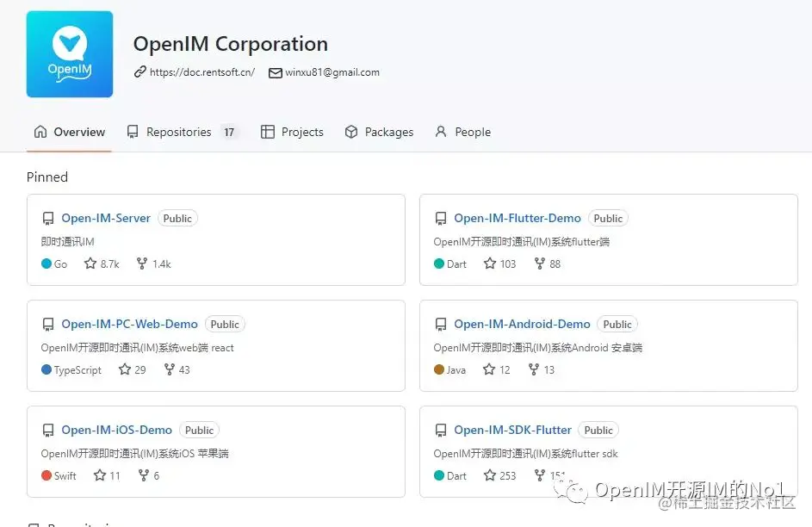Click the home icon in Overview tab

[x=40, y=132]
